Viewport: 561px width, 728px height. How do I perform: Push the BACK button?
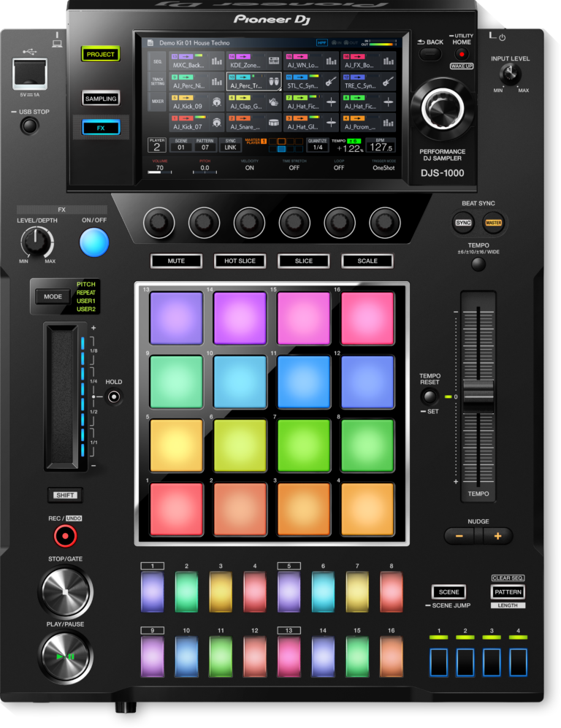point(430,54)
